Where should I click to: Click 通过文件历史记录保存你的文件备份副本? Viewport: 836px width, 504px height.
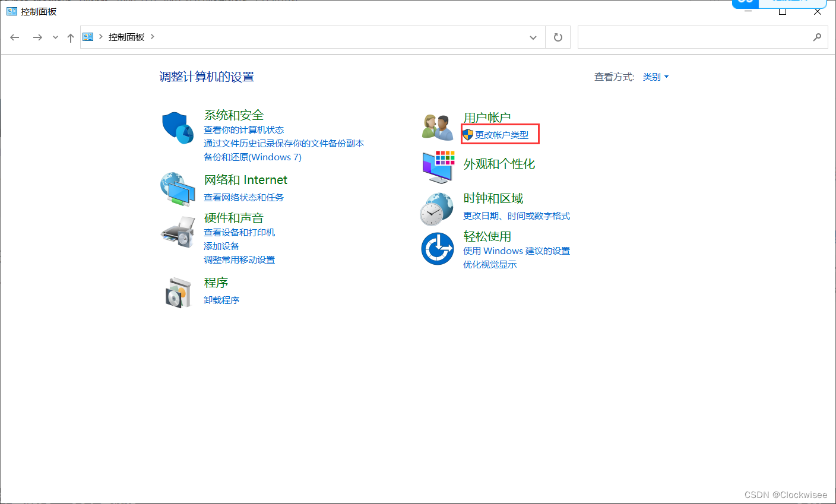point(284,144)
